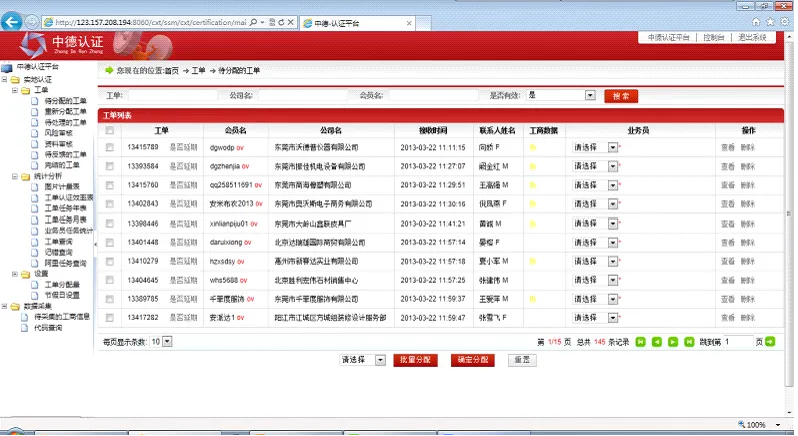Click 控制台 link in top header
The width and height of the screenshot is (798, 436).
click(714, 38)
